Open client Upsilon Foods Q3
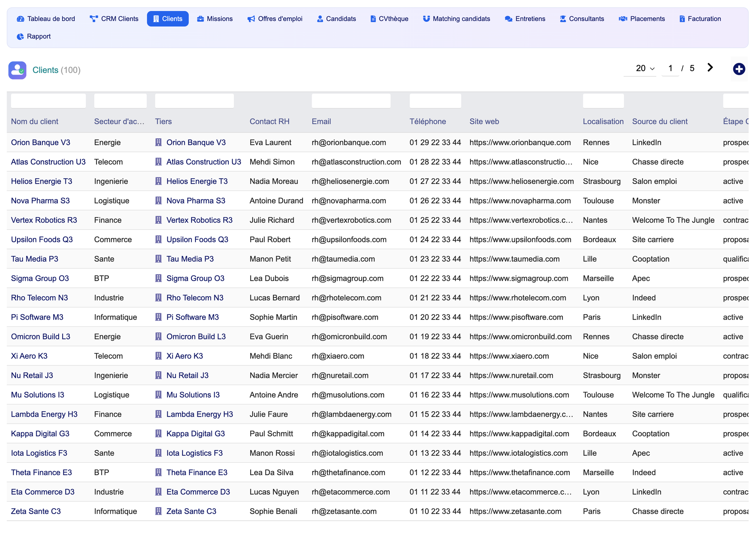This screenshot has width=756, height=542. pos(42,240)
